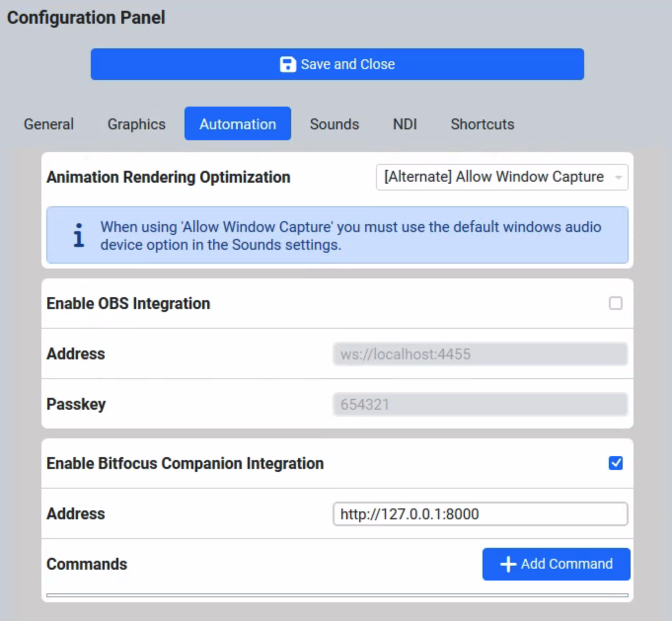
Task: Open the Graphics tab
Action: (x=137, y=124)
